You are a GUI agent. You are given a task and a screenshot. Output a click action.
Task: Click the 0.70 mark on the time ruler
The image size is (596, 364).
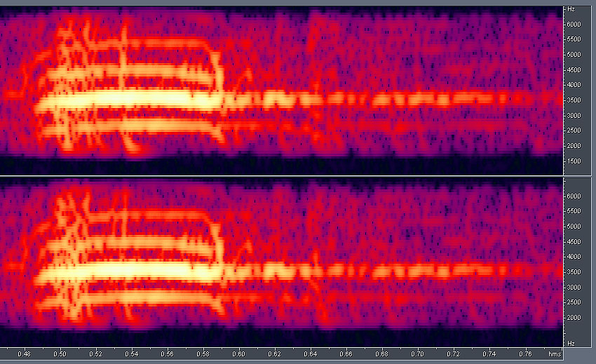point(417,354)
